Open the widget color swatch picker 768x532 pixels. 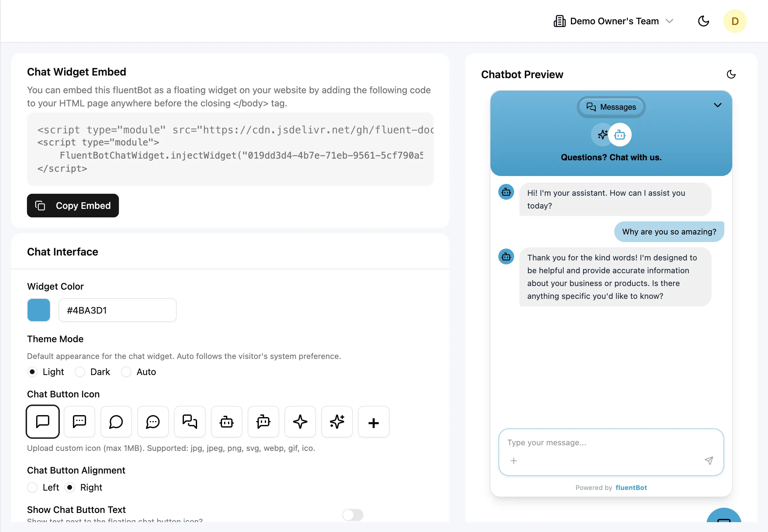[39, 310]
